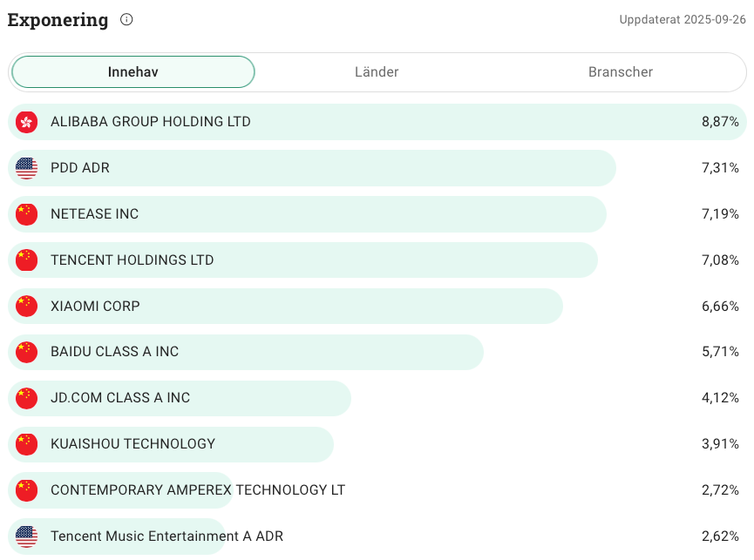This screenshot has height=560, width=754.
Task: Click the 7,31% value for PDD
Action: 720,168
